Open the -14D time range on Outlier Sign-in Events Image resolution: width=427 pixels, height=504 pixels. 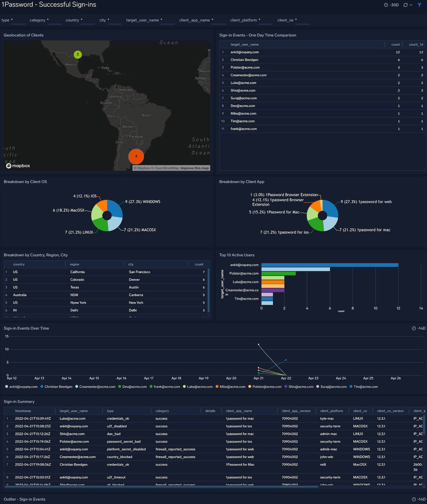(419, 499)
